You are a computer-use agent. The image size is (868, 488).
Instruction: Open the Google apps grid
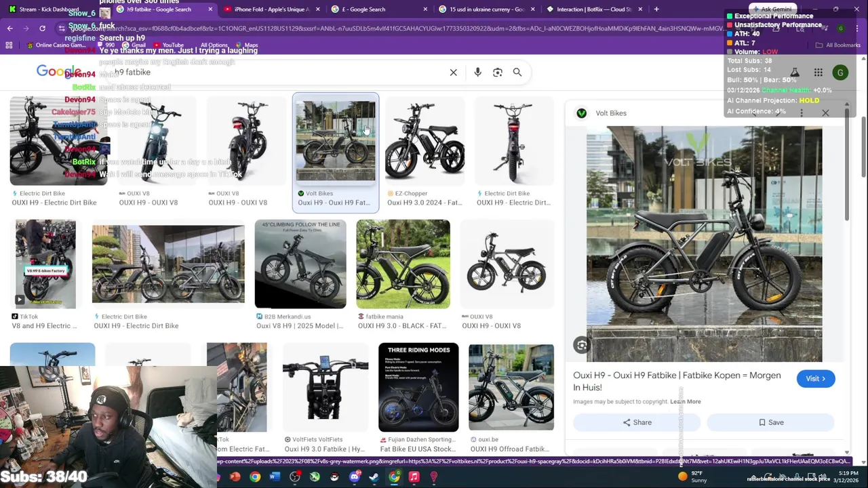pos(818,73)
